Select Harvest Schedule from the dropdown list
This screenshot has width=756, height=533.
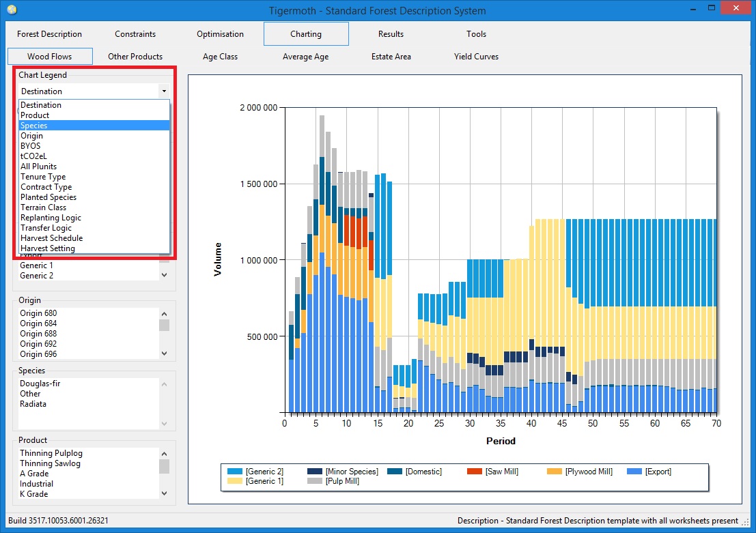94,238
